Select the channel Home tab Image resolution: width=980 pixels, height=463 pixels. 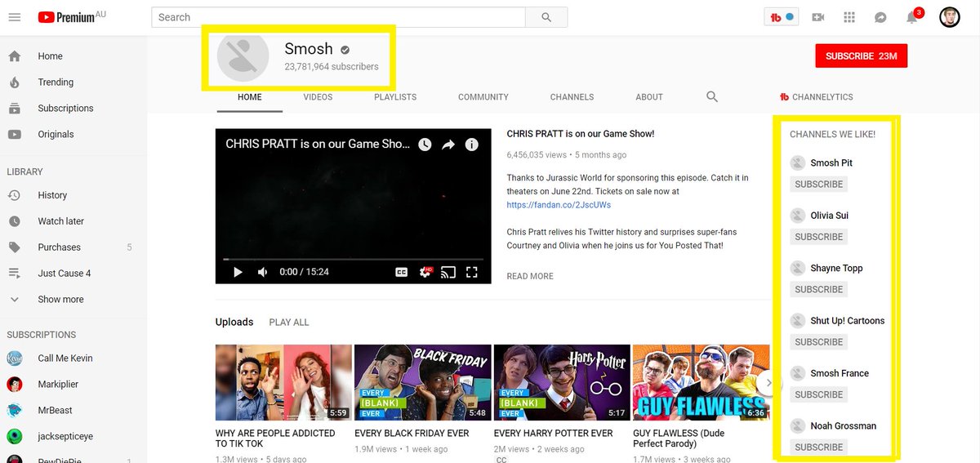coord(250,96)
